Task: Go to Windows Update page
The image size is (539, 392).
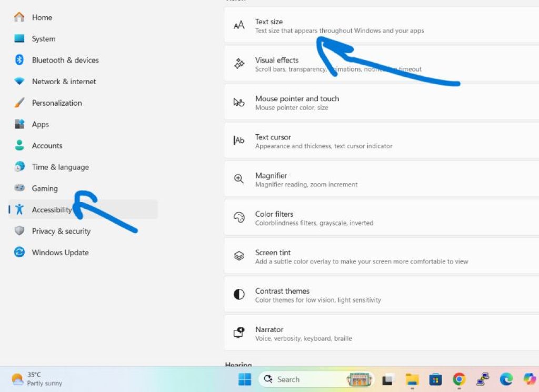Action: [83, 252]
